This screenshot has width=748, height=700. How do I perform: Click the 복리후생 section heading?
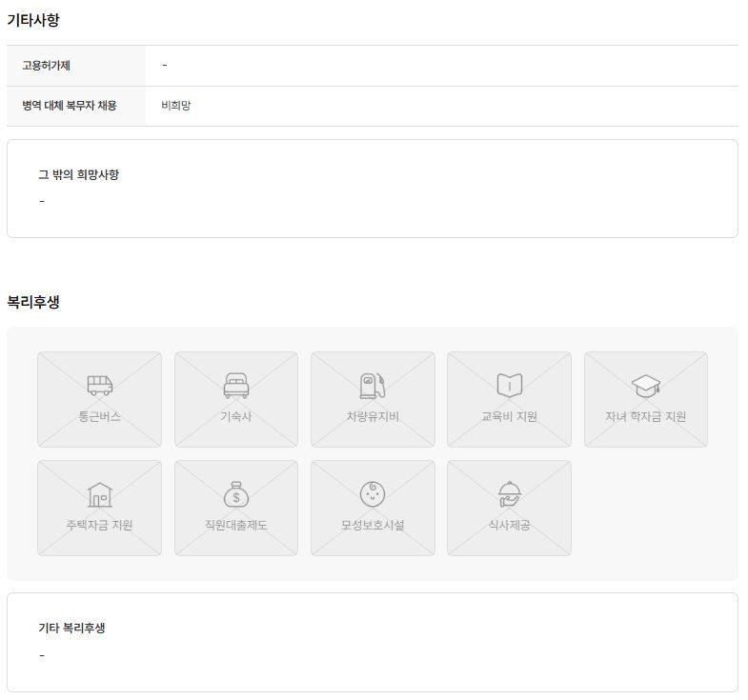33,302
